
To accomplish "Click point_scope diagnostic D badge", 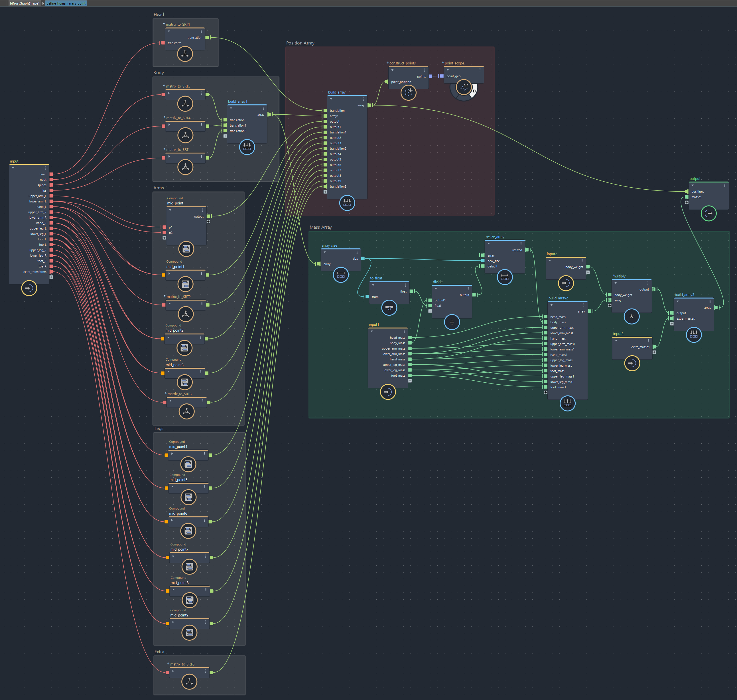I will click(474, 91).
